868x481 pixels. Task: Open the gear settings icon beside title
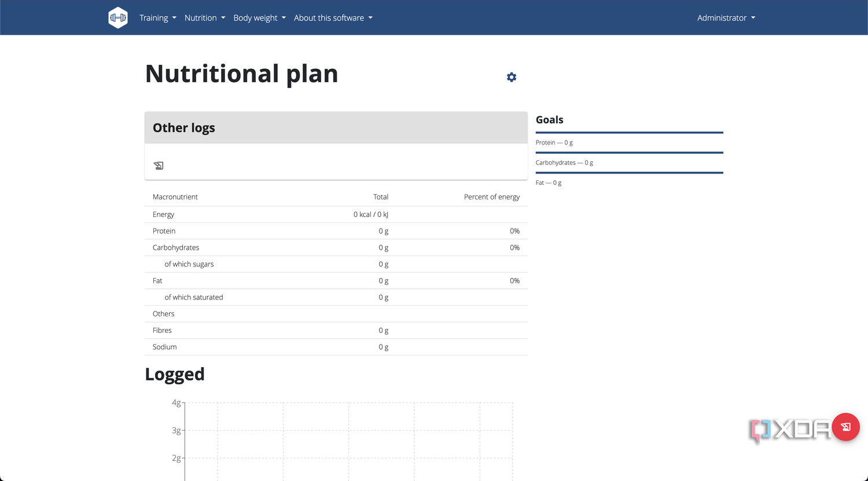tap(512, 77)
